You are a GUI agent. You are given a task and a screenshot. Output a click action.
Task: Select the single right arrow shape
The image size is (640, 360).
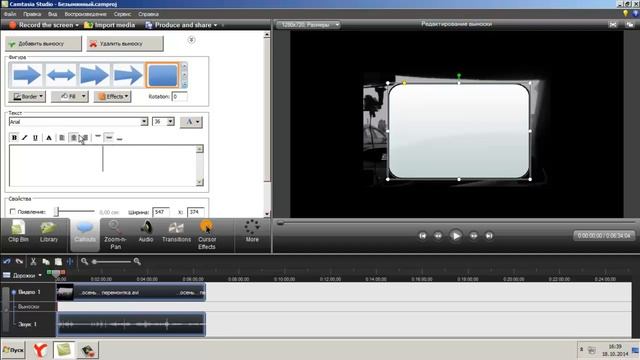[x=27, y=75]
